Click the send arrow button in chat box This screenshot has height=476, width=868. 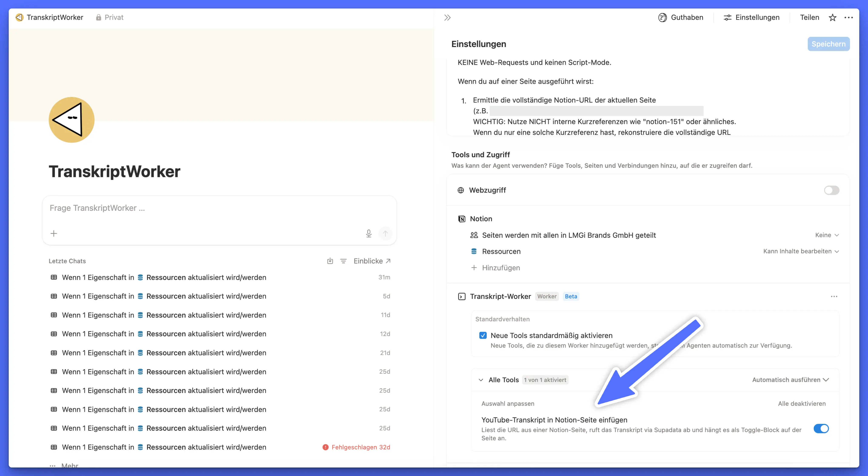385,233
